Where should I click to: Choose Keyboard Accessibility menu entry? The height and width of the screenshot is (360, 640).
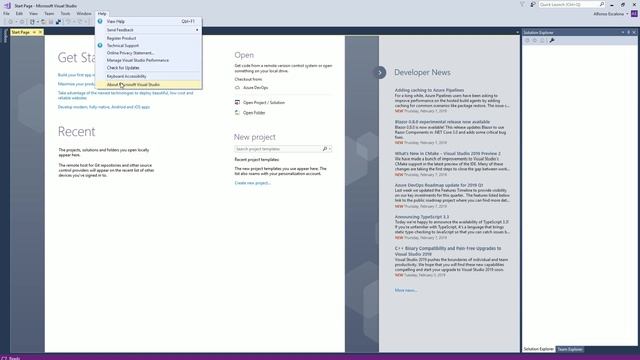pyautogui.click(x=149, y=76)
